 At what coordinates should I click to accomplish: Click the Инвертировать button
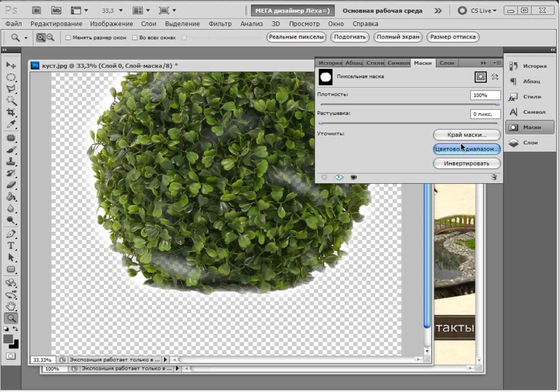click(467, 163)
